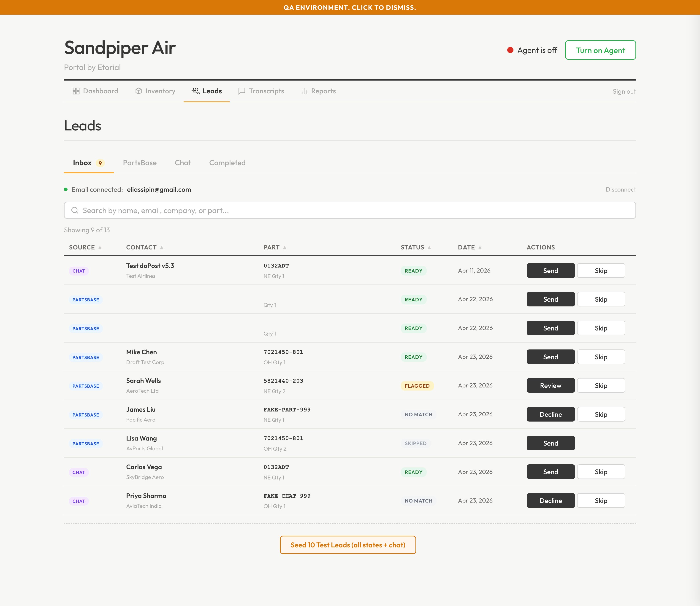The image size is (700, 606).
Task: Decline the Priya Sharma lead
Action: pyautogui.click(x=551, y=500)
